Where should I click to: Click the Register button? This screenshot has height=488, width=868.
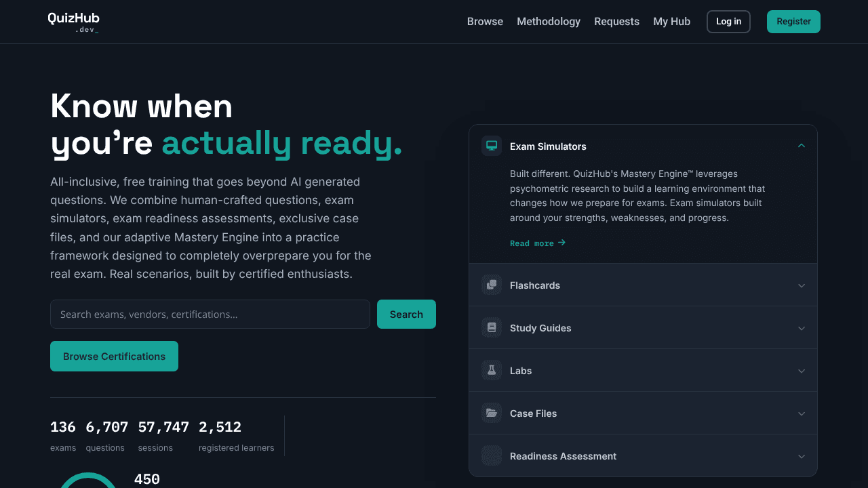pyautogui.click(x=793, y=22)
